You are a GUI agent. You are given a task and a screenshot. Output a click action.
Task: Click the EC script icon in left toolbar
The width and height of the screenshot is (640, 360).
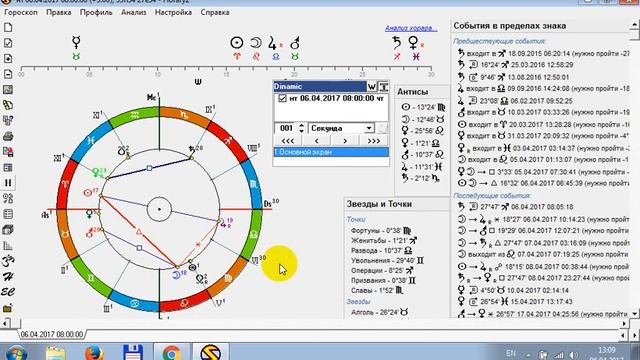(x=8, y=292)
